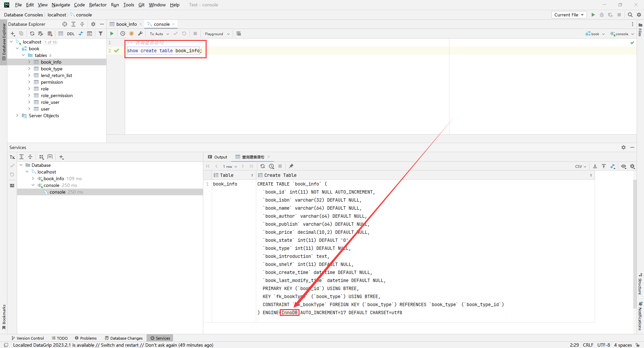Refresh the database tree in Database Explorer
Image resolution: width=644 pixels, height=348 pixels.
click(32, 33)
